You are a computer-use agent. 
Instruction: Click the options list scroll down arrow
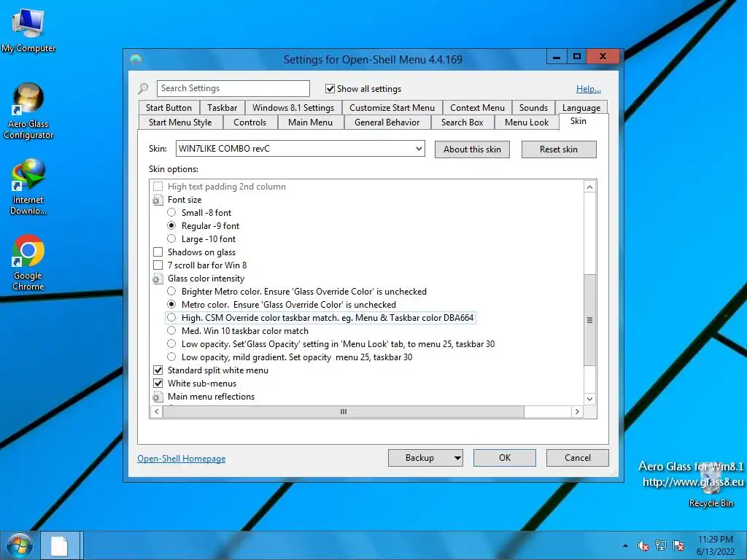coord(589,399)
